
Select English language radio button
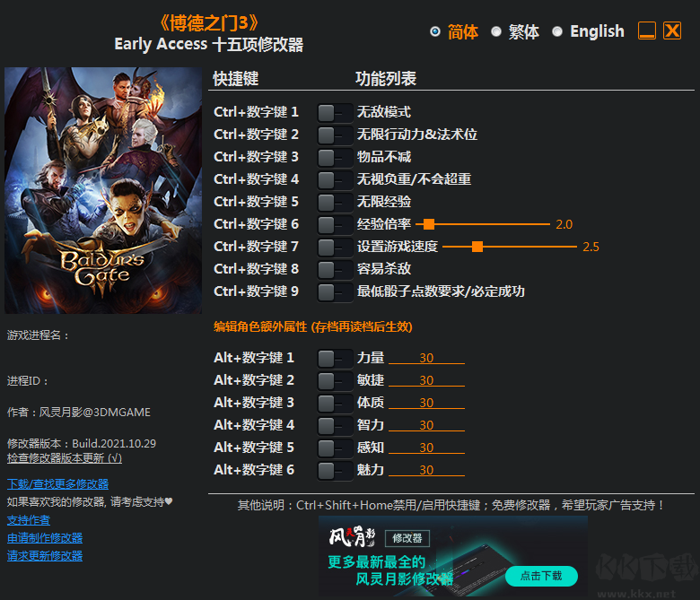557,31
